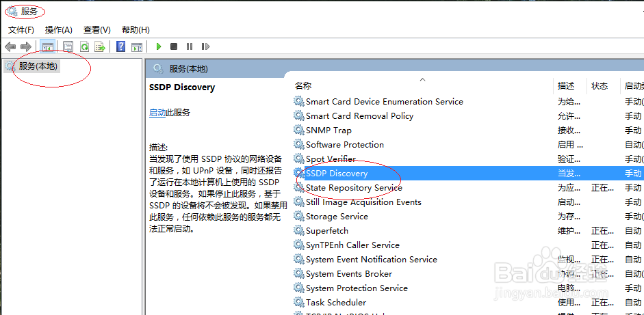Click the Export List toolbar icon
644x315 pixels.
(100, 46)
